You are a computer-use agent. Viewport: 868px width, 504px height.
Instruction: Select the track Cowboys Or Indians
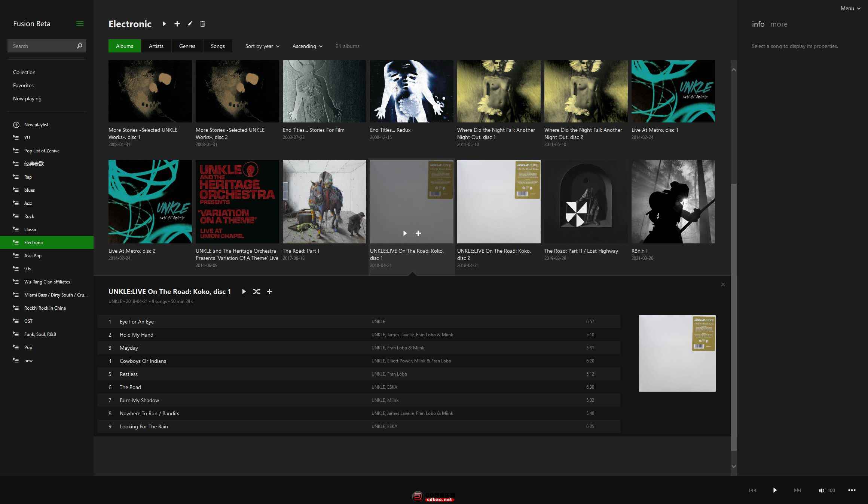click(359, 361)
